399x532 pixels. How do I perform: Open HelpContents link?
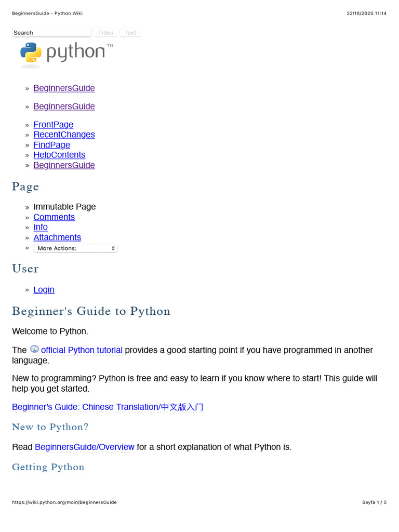pyautogui.click(x=59, y=155)
